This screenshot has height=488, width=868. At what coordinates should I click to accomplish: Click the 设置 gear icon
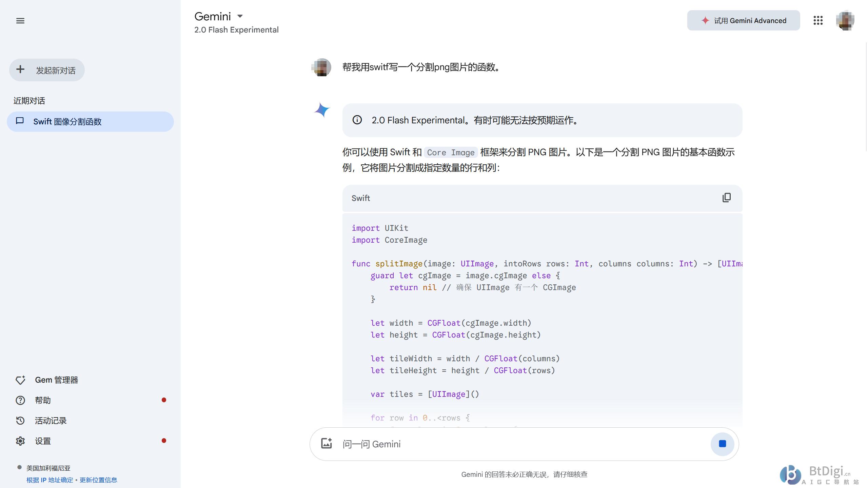20,441
